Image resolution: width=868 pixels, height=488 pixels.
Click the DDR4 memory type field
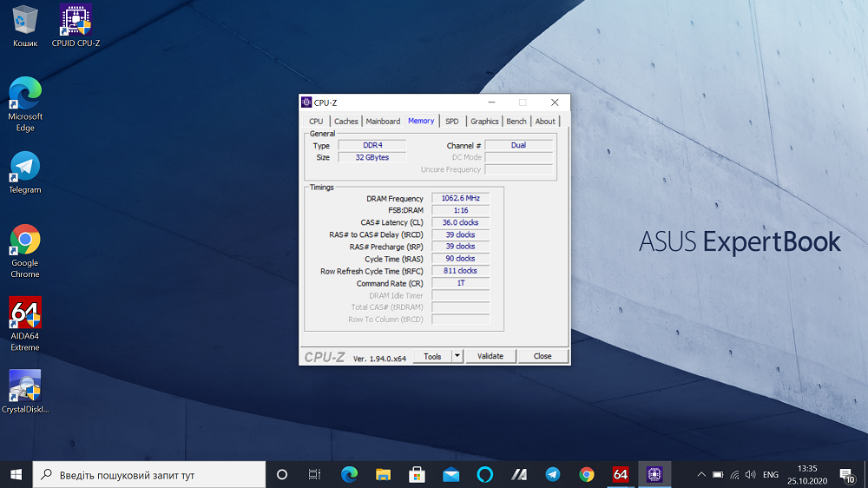tap(372, 145)
